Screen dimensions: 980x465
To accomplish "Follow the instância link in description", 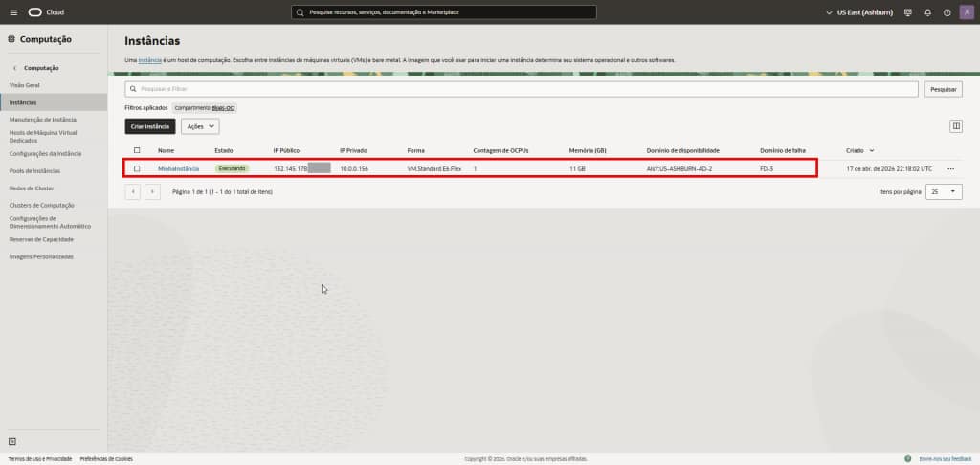I will (x=149, y=60).
